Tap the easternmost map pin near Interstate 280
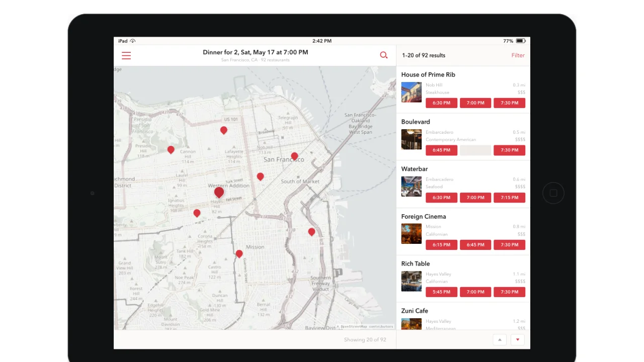 point(311,232)
